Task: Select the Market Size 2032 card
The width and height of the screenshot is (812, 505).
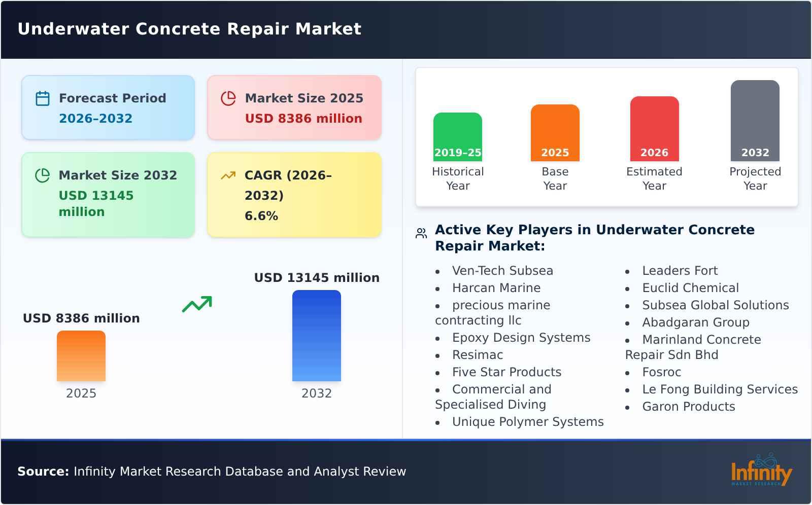Action: click(108, 195)
